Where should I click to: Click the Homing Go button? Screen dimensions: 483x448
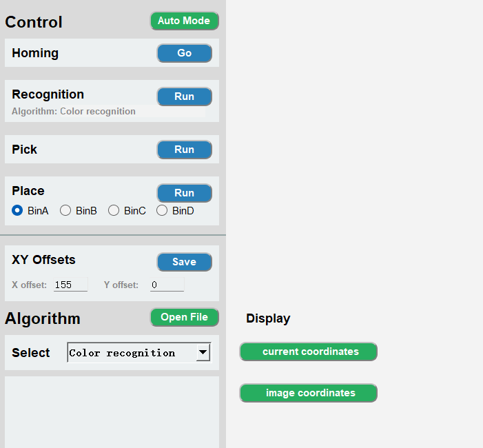pyautogui.click(x=184, y=53)
